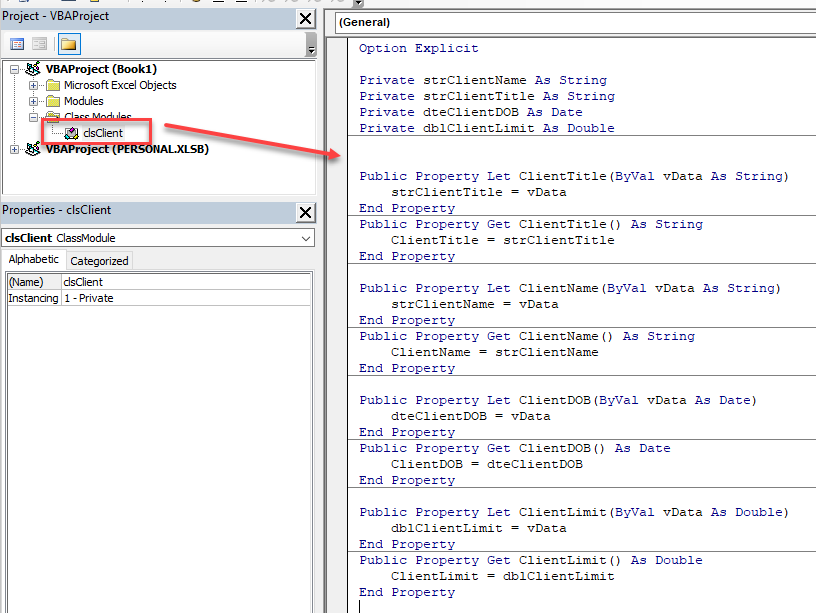This screenshot has width=816, height=613.
Task: Switch to the Alphabetic properties tab
Action: [34, 259]
